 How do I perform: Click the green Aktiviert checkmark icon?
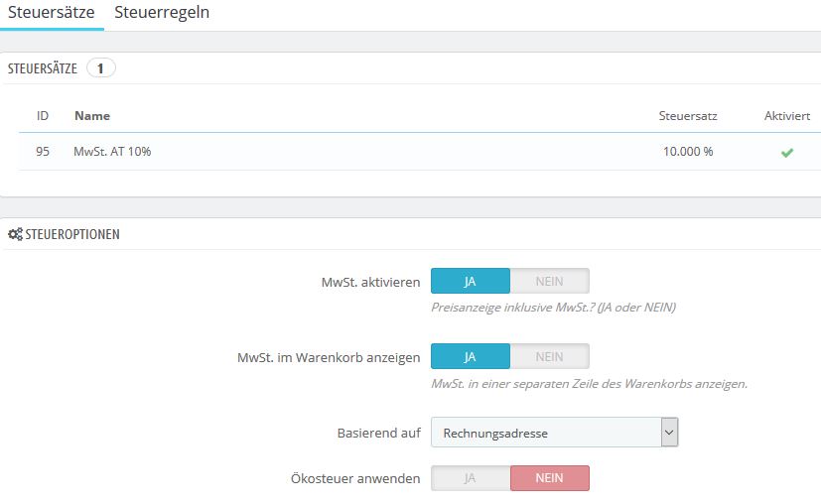pos(786,153)
